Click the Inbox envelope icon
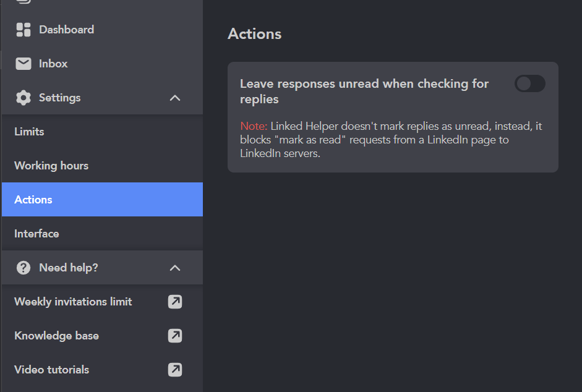 tap(24, 64)
